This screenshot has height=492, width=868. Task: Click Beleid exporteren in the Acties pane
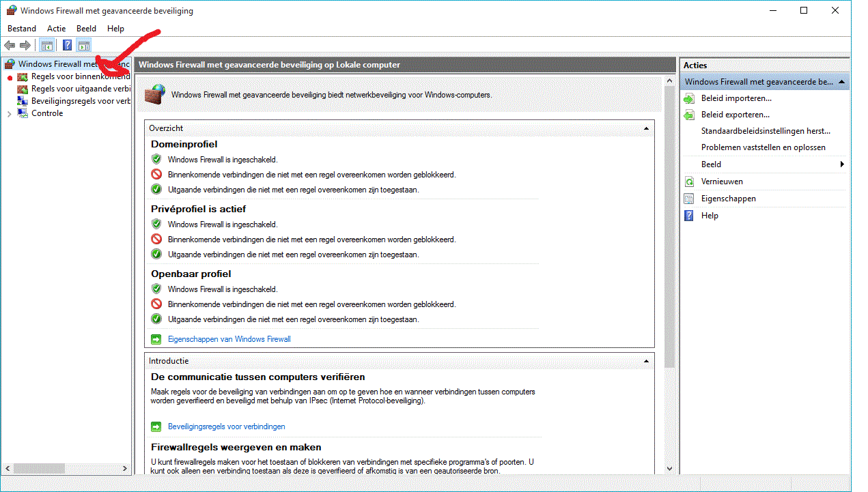coord(735,115)
